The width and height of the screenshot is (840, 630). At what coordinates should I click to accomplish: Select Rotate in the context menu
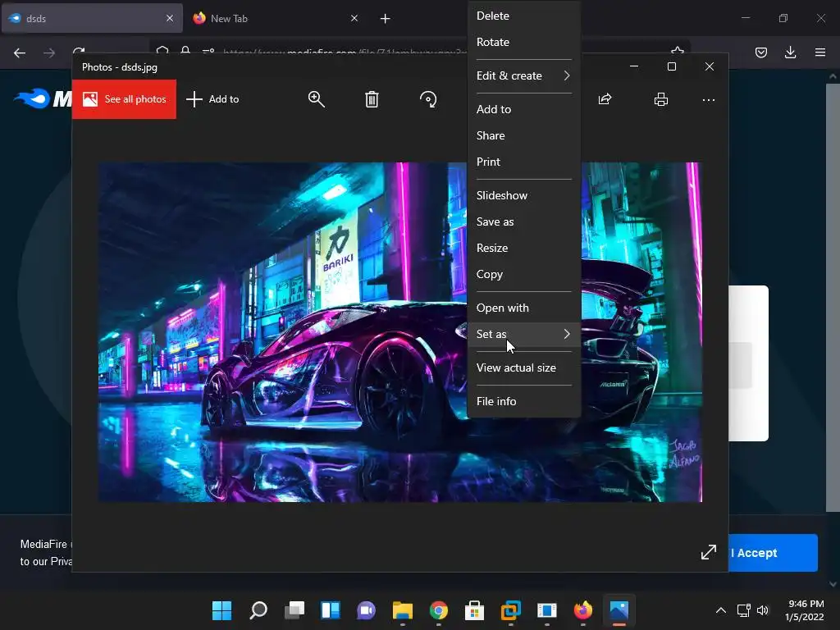[524, 42]
